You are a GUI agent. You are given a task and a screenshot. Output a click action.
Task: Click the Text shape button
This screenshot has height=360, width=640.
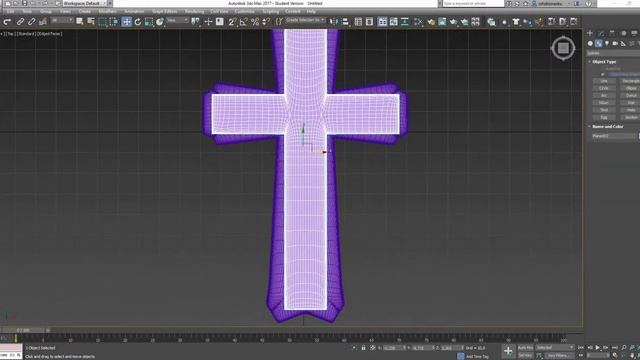(x=604, y=110)
